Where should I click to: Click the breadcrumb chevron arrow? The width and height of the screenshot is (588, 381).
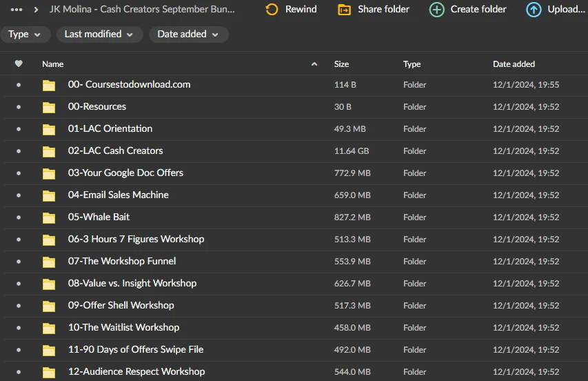pos(36,10)
